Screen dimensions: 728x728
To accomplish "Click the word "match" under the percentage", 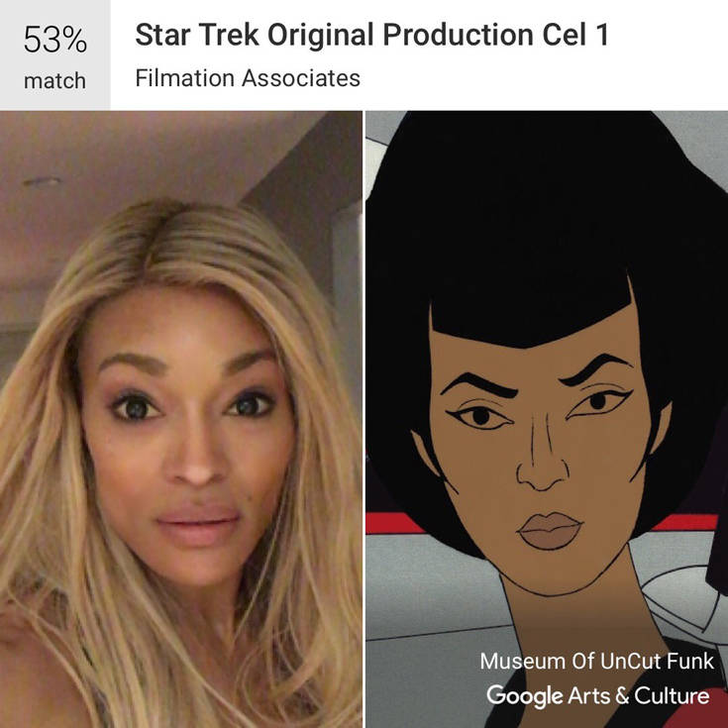I will click(54, 81).
